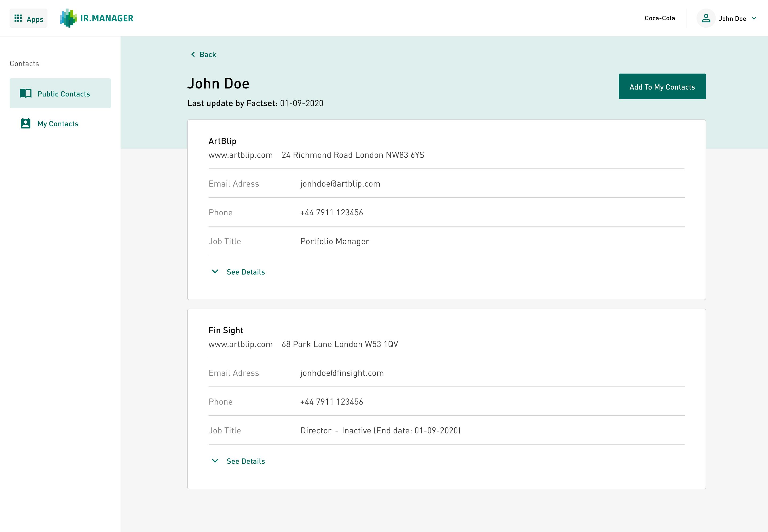The width and height of the screenshot is (768, 532).
Task: Click the back chevron arrow
Action: [193, 54]
